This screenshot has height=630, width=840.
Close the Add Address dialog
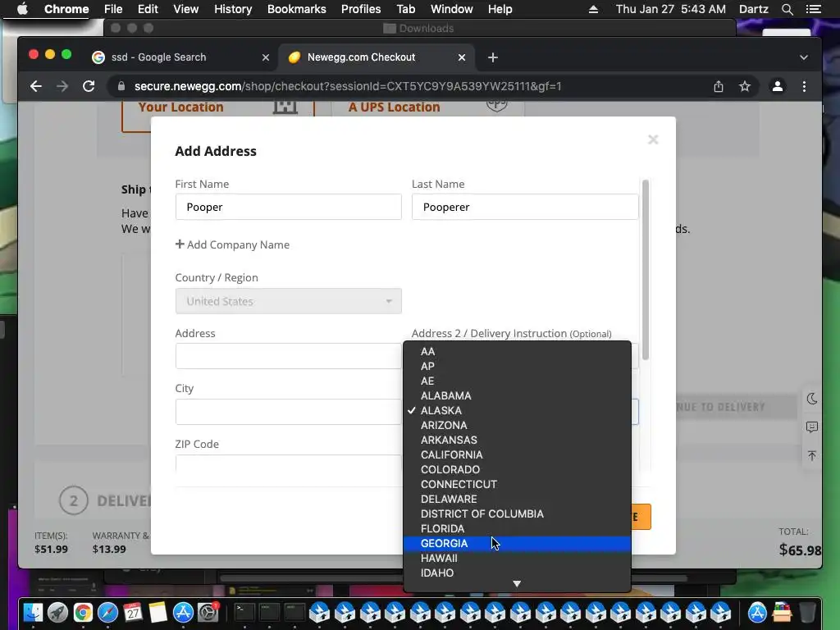tap(653, 139)
